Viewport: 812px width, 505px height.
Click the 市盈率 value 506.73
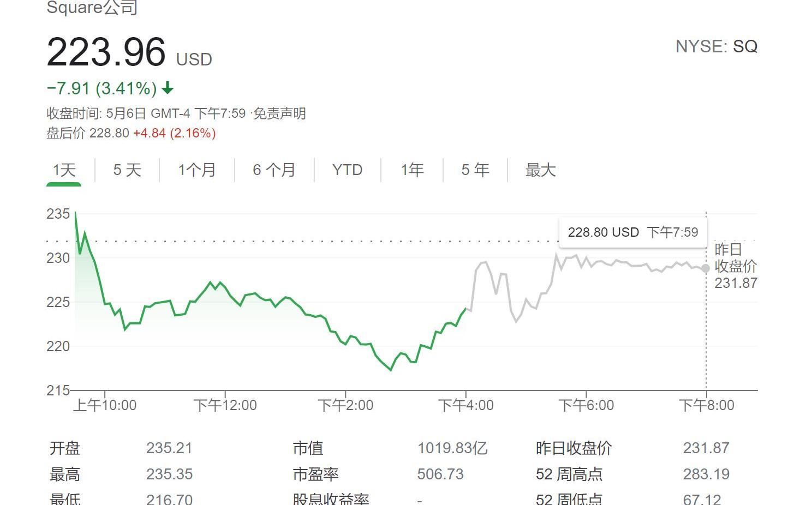point(440,474)
